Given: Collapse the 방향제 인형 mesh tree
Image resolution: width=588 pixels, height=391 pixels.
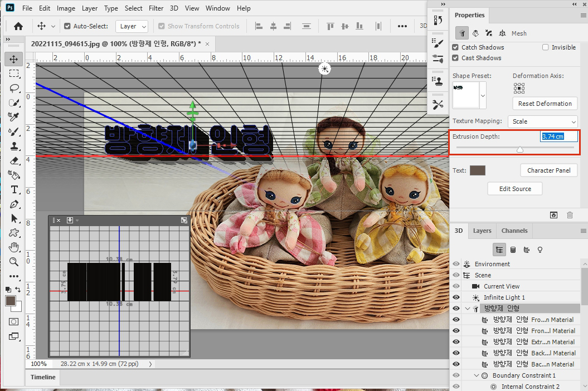Looking at the screenshot, I should tap(467, 309).
